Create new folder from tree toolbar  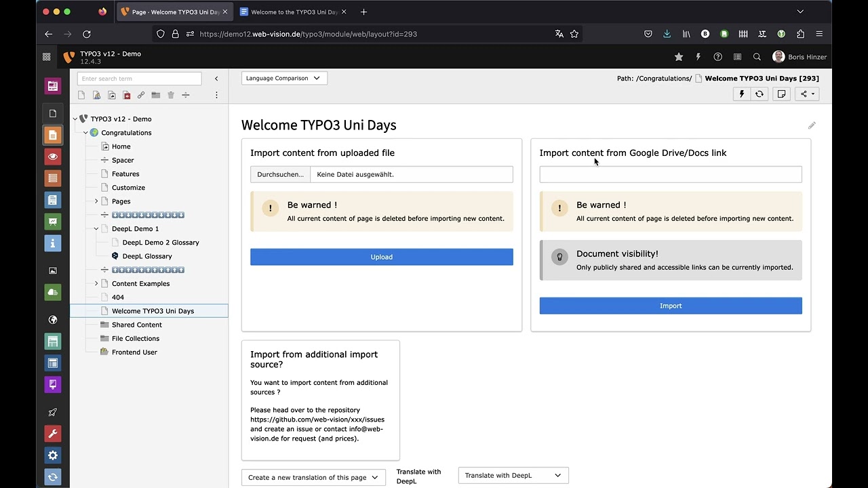click(156, 96)
